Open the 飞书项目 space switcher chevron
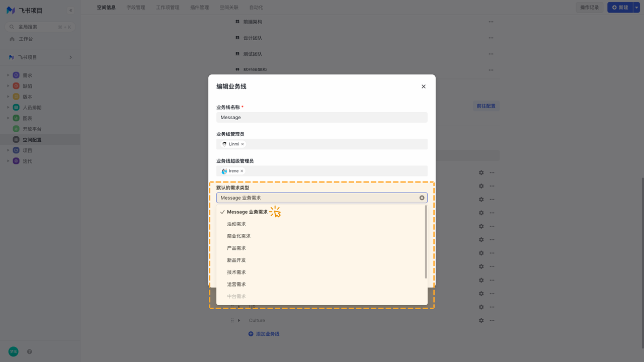 click(70, 57)
